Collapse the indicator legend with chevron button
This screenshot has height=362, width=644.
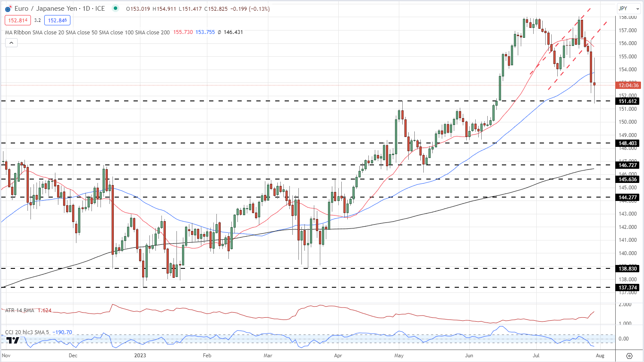11,43
